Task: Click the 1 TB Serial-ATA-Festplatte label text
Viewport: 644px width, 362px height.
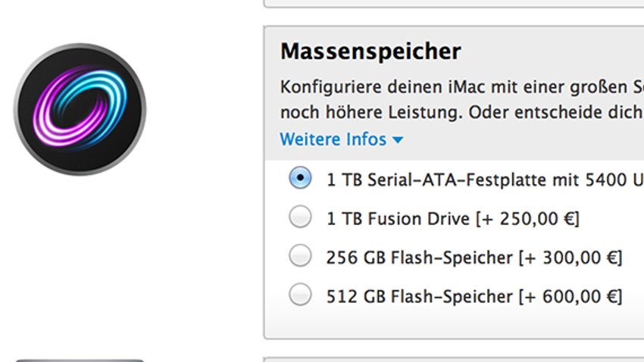Action: pos(485,179)
